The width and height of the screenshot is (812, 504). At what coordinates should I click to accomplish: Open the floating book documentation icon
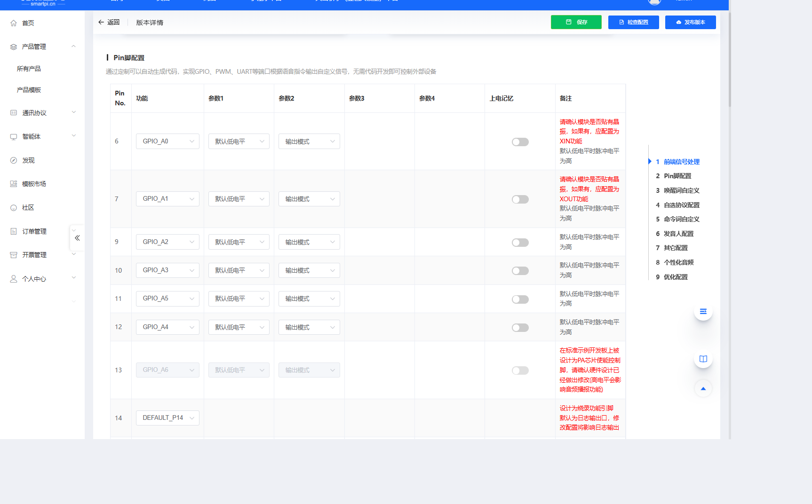[x=703, y=359]
